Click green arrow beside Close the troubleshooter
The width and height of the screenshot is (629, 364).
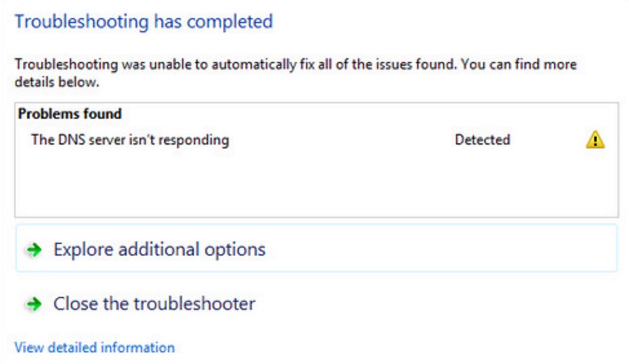(34, 304)
